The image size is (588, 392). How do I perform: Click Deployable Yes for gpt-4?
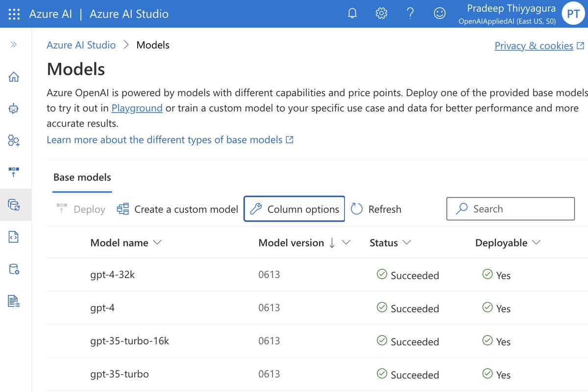(x=496, y=309)
